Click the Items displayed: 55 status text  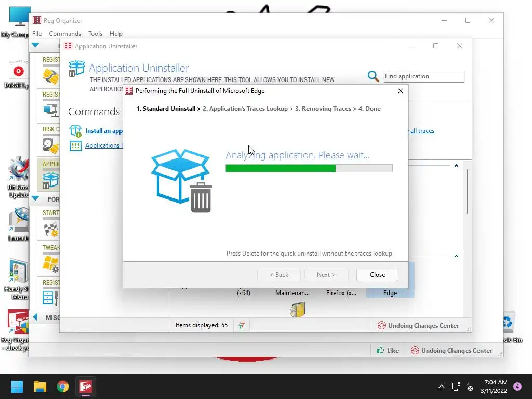(x=202, y=325)
